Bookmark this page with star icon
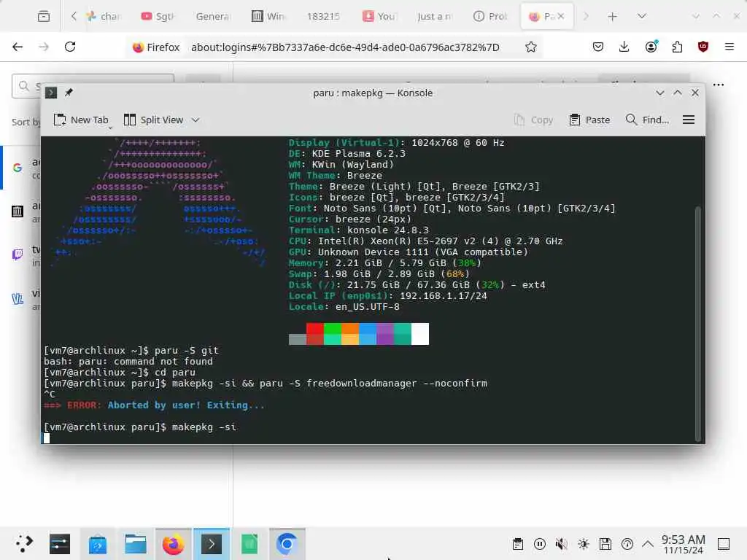 pyautogui.click(x=531, y=47)
